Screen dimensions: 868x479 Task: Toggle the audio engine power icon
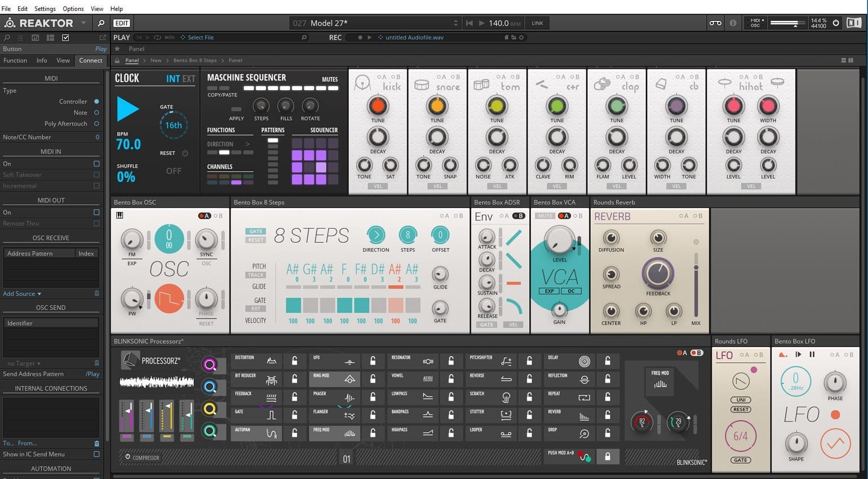click(836, 23)
